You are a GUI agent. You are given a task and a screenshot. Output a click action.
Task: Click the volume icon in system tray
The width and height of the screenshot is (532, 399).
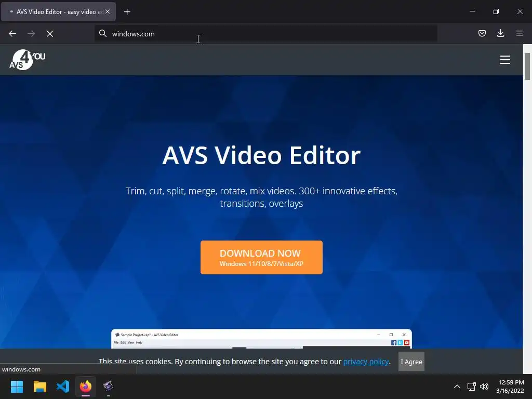(484, 387)
